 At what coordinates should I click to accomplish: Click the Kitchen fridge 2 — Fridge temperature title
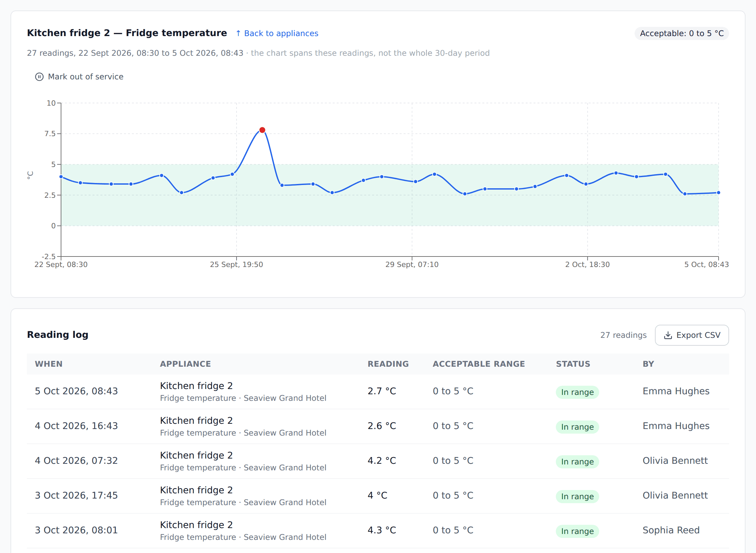tap(127, 33)
